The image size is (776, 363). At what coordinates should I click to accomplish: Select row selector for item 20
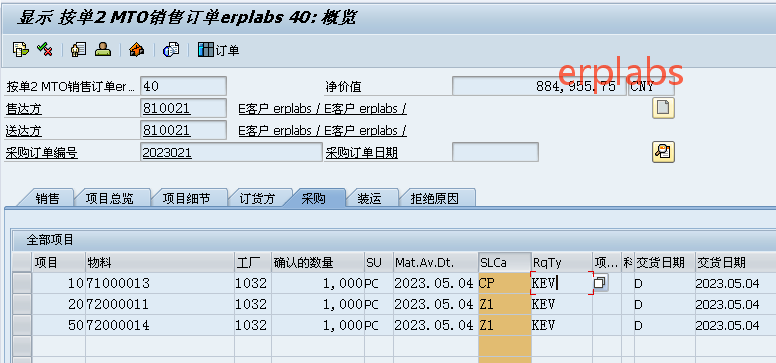22,304
